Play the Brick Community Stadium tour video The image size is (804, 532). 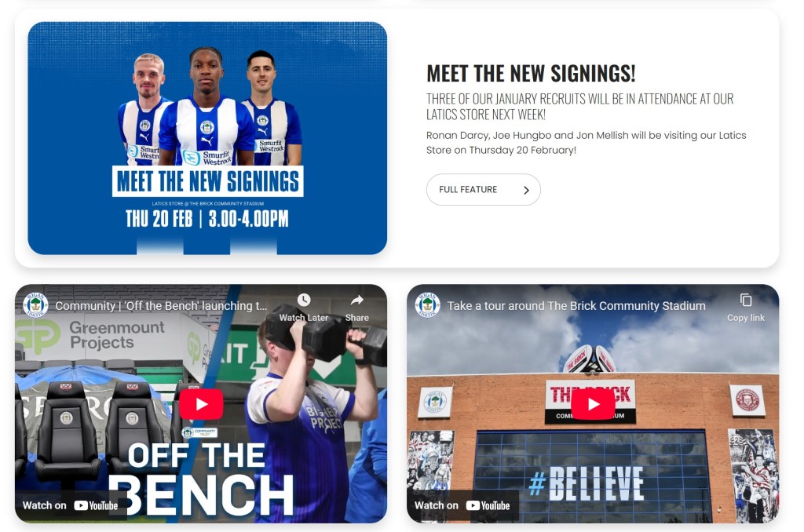click(594, 404)
